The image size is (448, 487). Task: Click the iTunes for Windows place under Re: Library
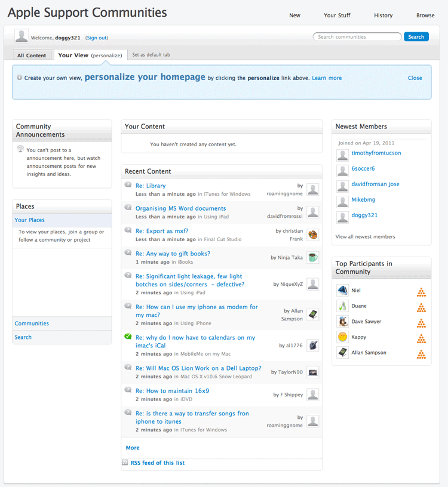(x=227, y=194)
